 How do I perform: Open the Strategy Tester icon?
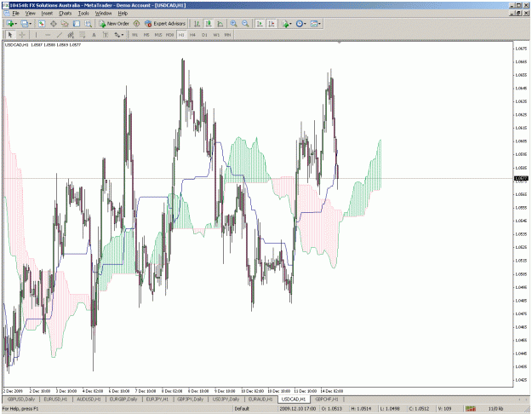pyautogui.click(x=89, y=24)
